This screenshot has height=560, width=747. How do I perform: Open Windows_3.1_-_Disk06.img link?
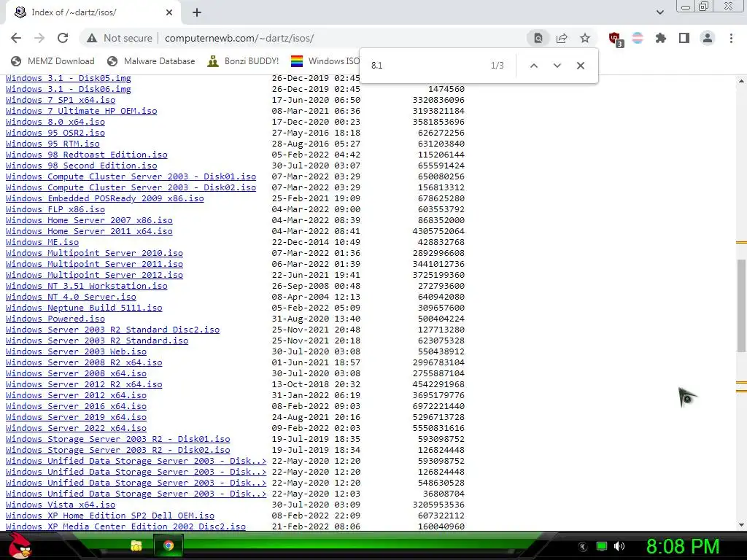tap(68, 89)
